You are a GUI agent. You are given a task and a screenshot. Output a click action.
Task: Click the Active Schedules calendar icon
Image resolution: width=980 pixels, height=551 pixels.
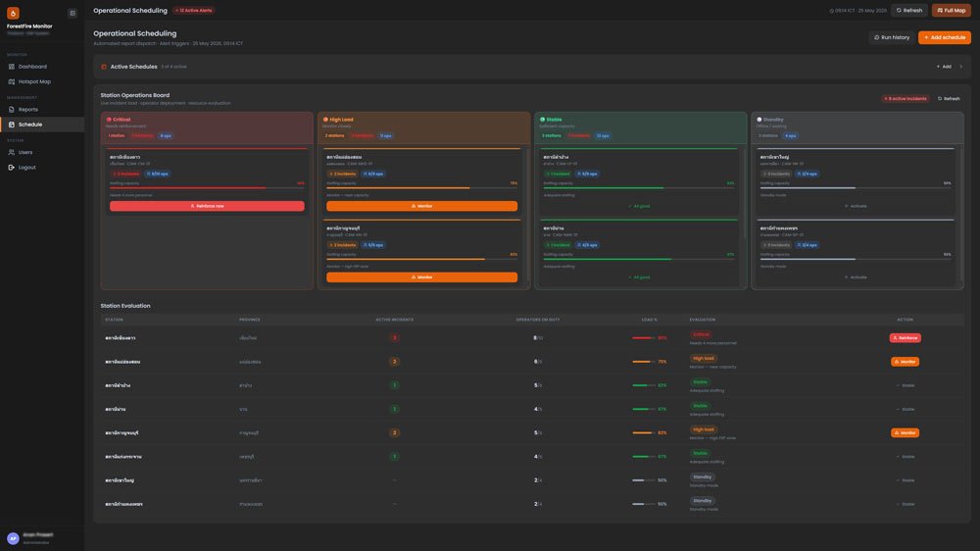(x=104, y=67)
